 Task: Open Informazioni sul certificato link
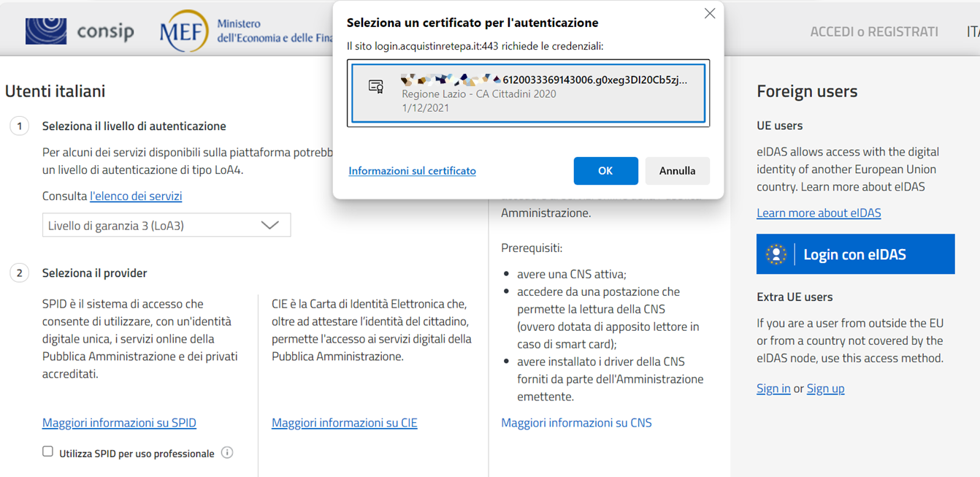pos(412,171)
